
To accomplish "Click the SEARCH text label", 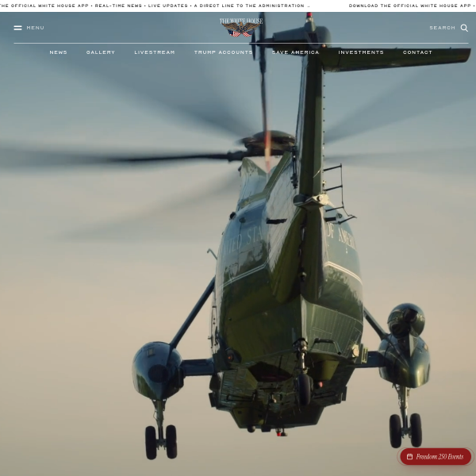I will (x=443, y=28).
